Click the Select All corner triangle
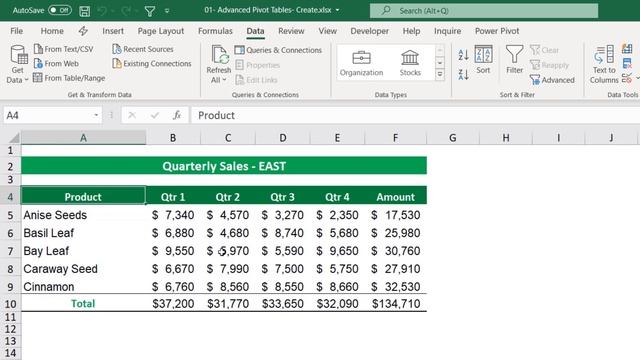The image size is (640, 360). pos(13,138)
